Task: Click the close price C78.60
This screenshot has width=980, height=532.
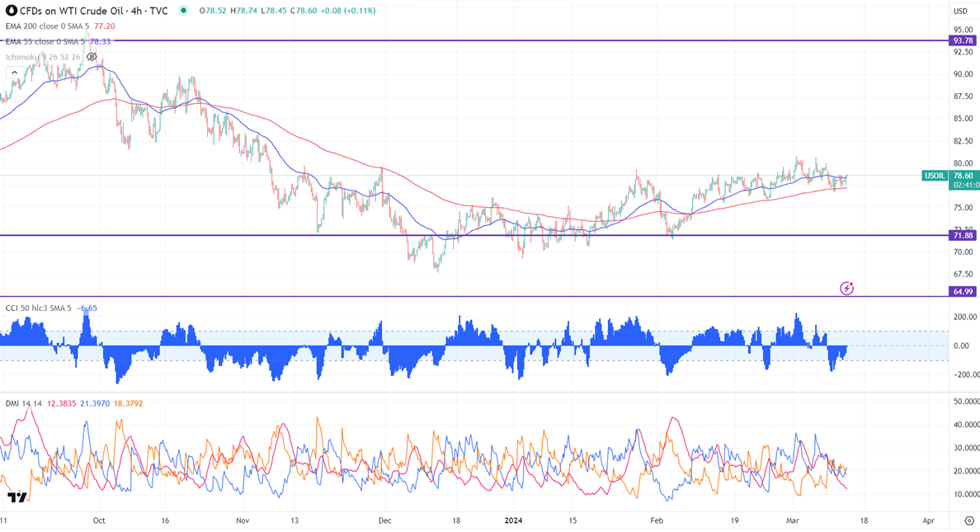Action: click(303, 11)
